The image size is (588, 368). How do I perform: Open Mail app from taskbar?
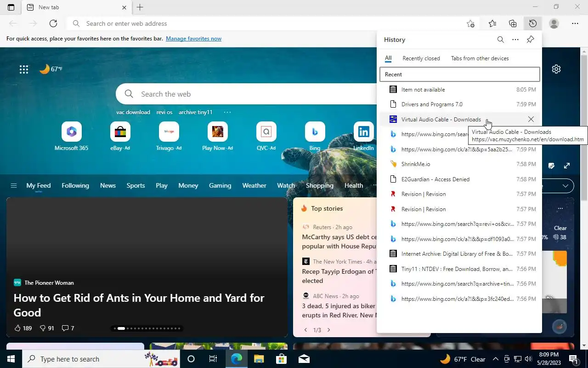tap(304, 359)
